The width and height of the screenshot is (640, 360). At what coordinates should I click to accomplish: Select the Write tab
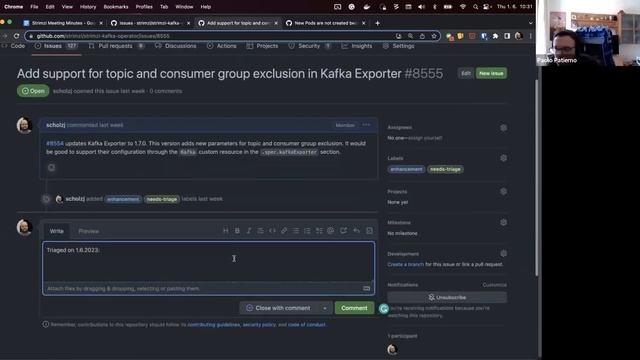pos(56,231)
